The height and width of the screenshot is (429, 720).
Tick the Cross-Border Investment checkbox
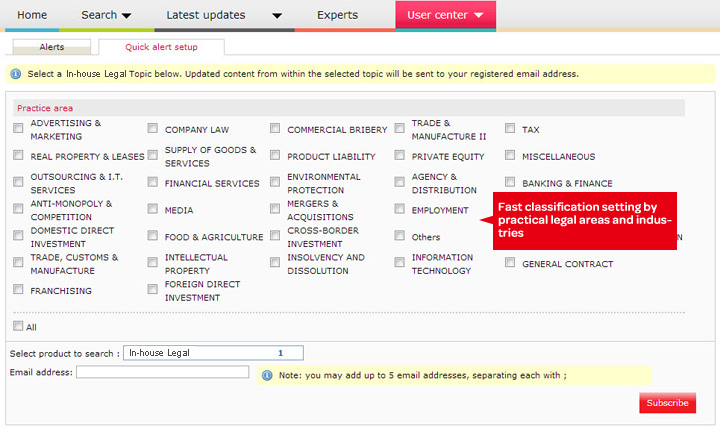[x=275, y=235]
